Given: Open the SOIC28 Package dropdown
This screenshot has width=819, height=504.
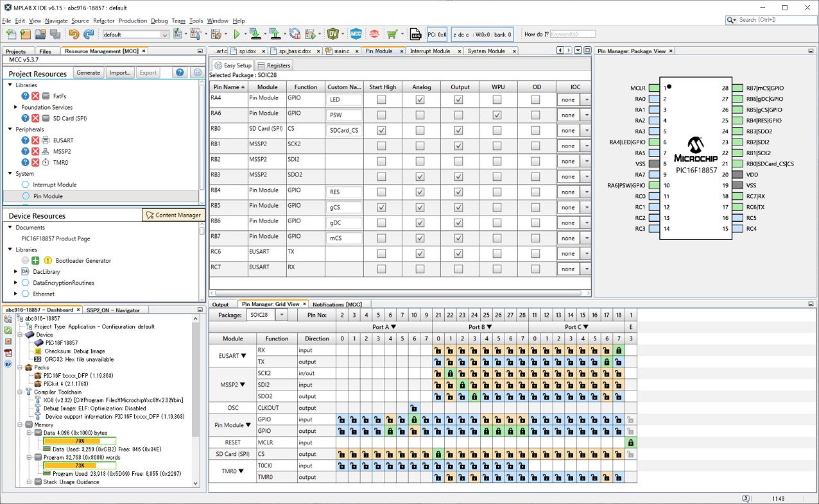Looking at the screenshot, I should point(281,315).
